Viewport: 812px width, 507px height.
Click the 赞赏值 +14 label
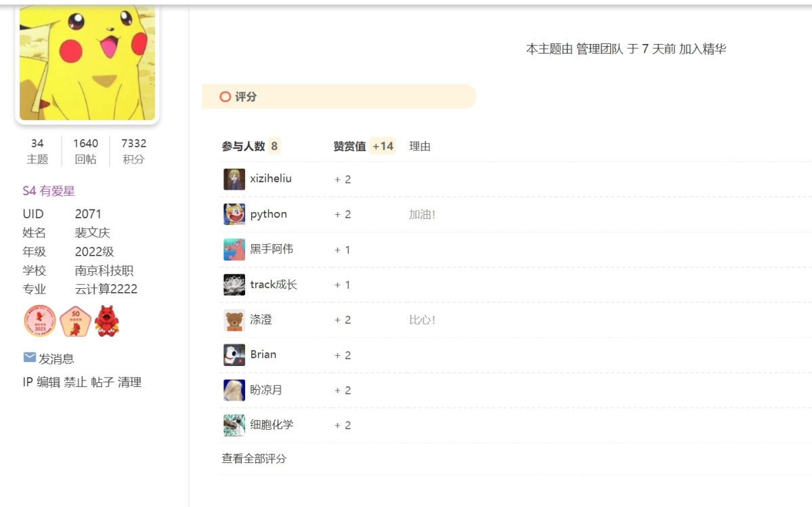pyautogui.click(x=364, y=146)
